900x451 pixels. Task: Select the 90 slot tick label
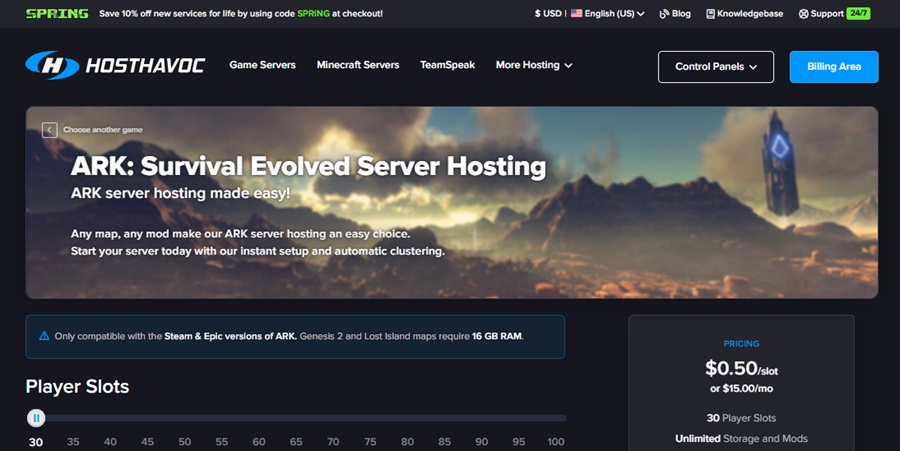click(482, 442)
